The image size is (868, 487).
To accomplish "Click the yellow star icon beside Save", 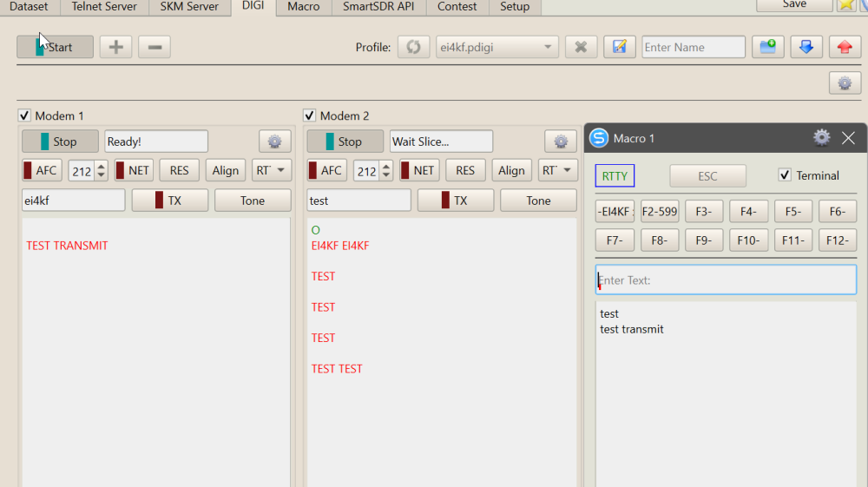I will 845,5.
